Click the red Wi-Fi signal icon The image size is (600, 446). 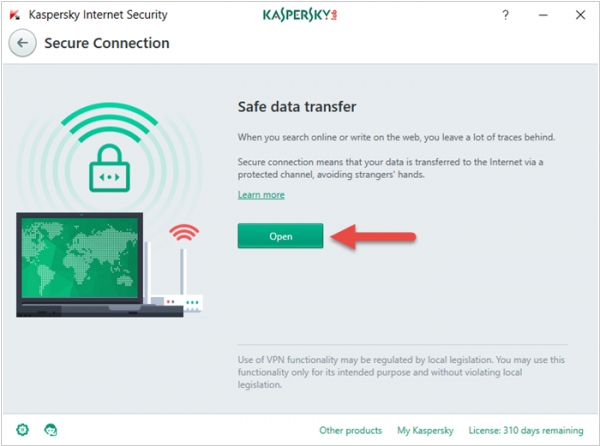[184, 232]
